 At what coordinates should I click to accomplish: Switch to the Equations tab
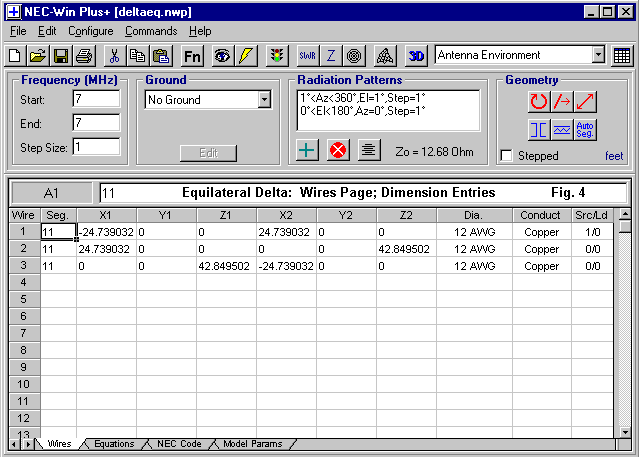coord(113,443)
